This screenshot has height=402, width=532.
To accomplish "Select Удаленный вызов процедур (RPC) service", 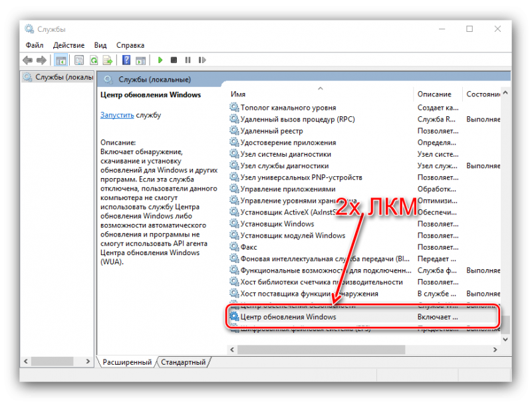I will (x=297, y=120).
